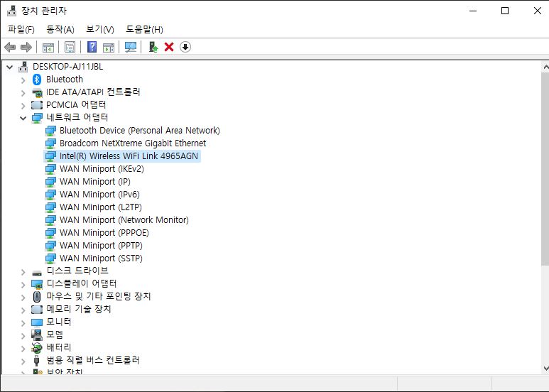Click the 모뎀 category icon

(37, 335)
